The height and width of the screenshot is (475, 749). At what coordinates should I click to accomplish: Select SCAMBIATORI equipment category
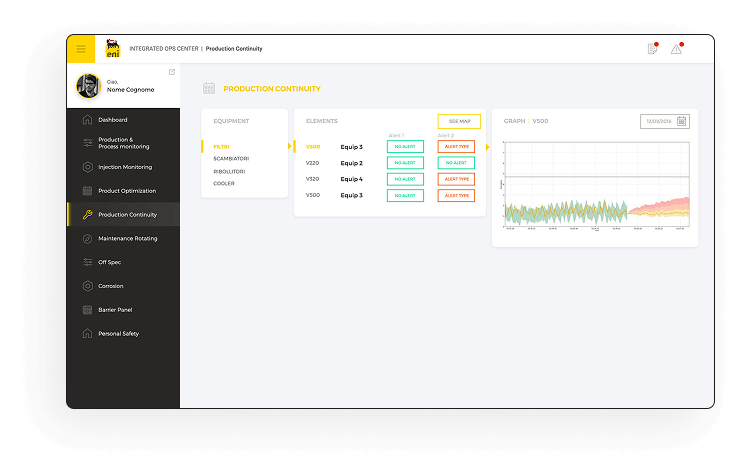point(230,159)
